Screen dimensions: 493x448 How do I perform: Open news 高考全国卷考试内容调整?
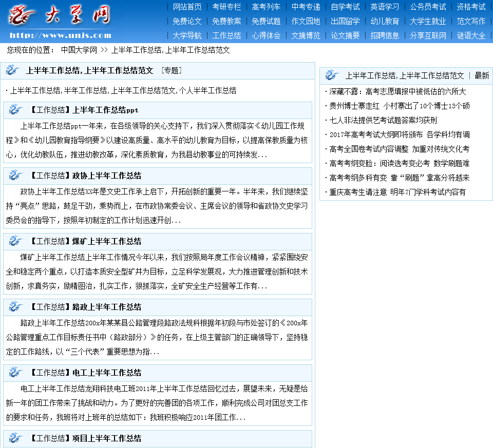tap(400, 149)
